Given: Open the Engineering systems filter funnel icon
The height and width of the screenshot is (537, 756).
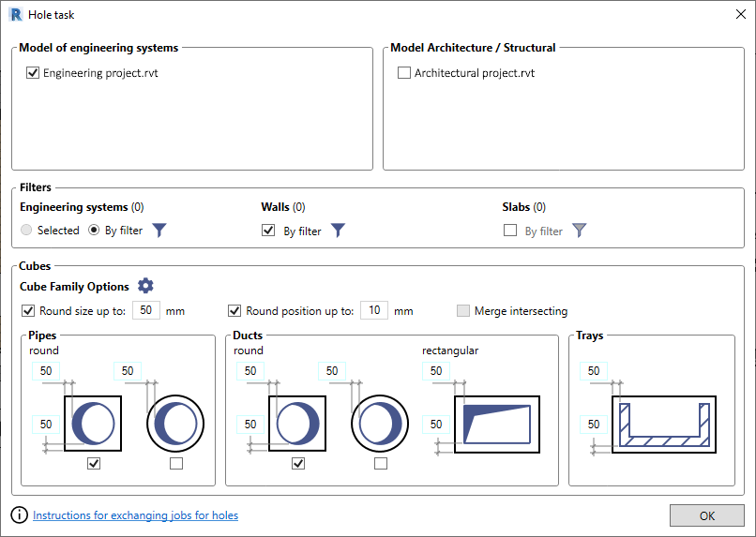Looking at the screenshot, I should (x=159, y=231).
